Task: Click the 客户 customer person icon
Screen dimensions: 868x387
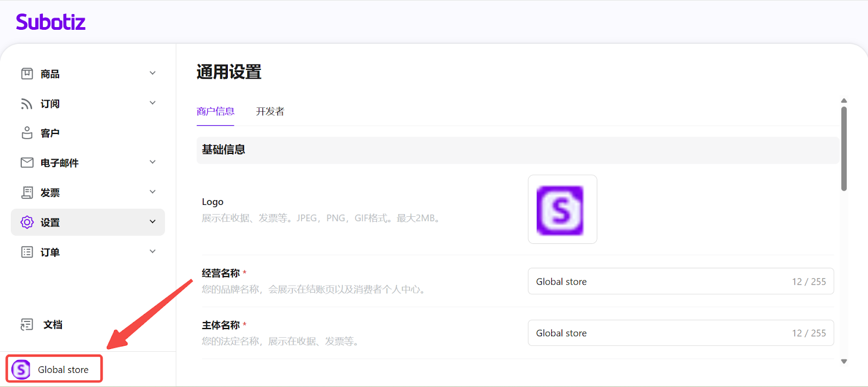Action: tap(27, 133)
